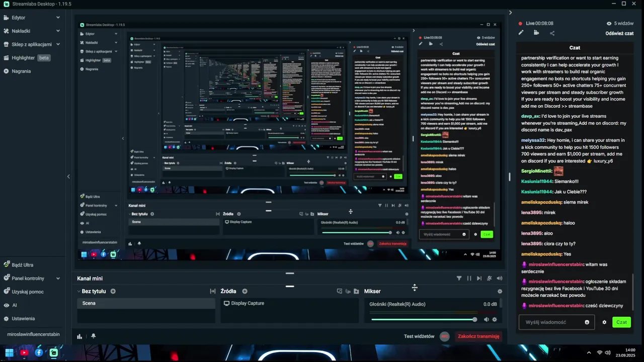Screen dimensions: 644x362
Task: Open the AI eye icon item
Action: [x=7, y=305]
